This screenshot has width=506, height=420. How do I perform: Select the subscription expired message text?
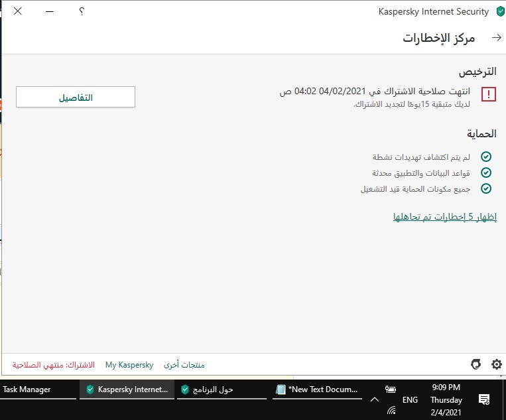[x=375, y=92]
